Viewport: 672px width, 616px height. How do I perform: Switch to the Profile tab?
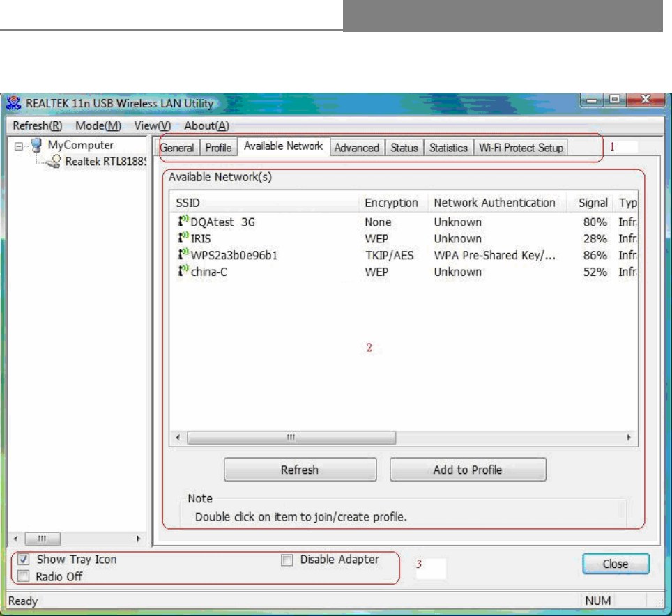(219, 147)
